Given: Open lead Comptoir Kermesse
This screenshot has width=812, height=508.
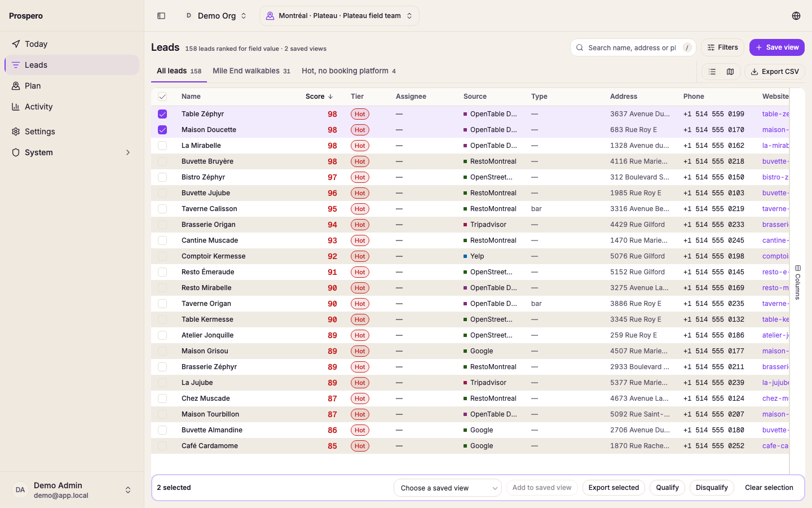Looking at the screenshot, I should coord(214,256).
